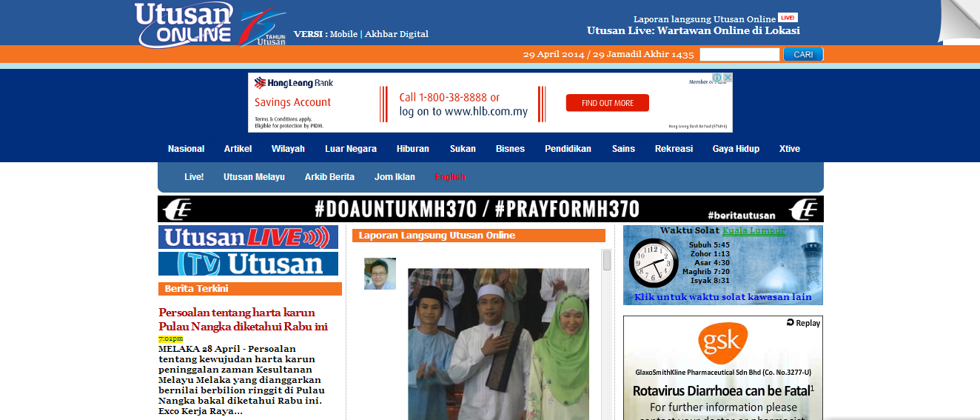Click the reporter avatar thumbnail
980x420 pixels.
click(x=380, y=273)
